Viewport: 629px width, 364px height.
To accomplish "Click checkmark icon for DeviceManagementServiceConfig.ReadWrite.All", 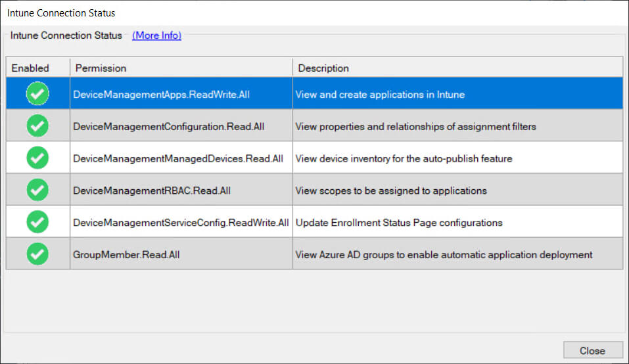I will tap(37, 222).
